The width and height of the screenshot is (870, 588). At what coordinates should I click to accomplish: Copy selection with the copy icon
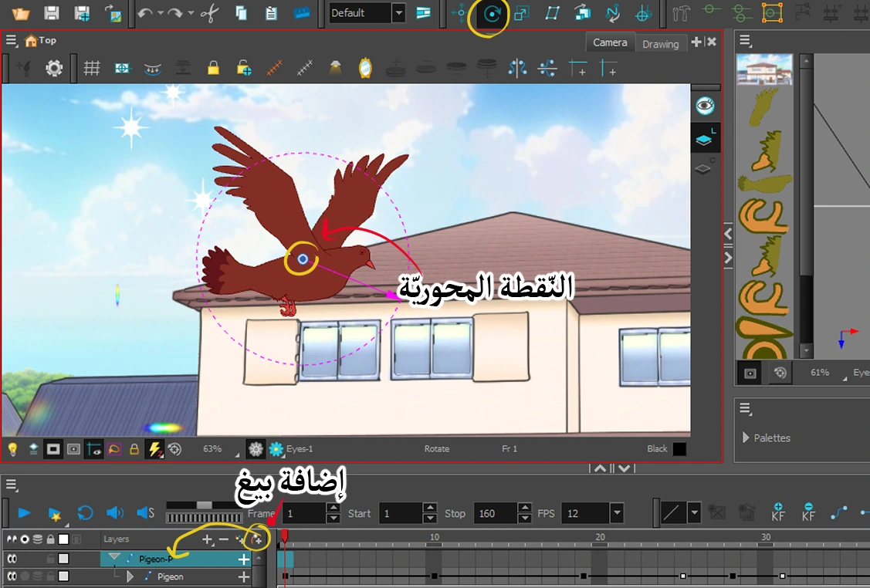click(241, 13)
